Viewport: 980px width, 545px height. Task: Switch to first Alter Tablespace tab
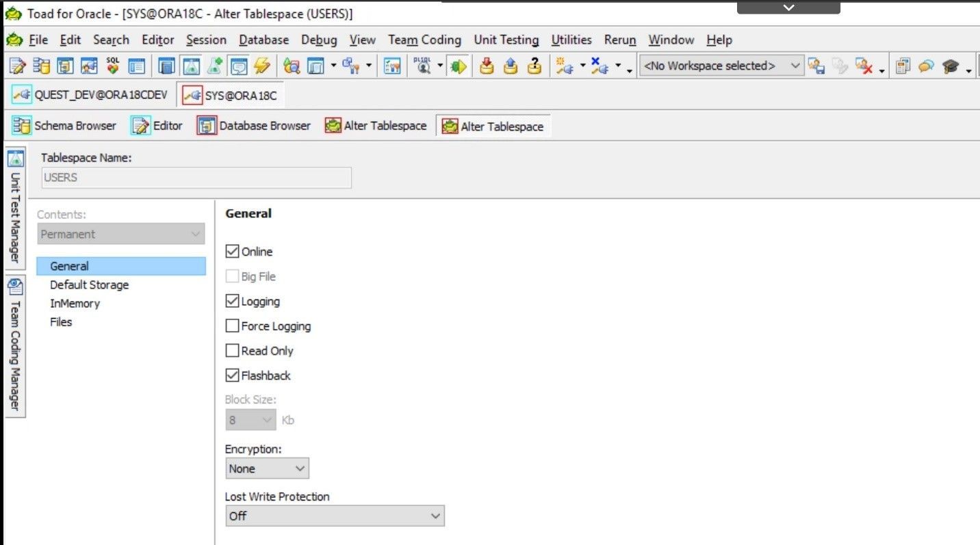pos(376,126)
